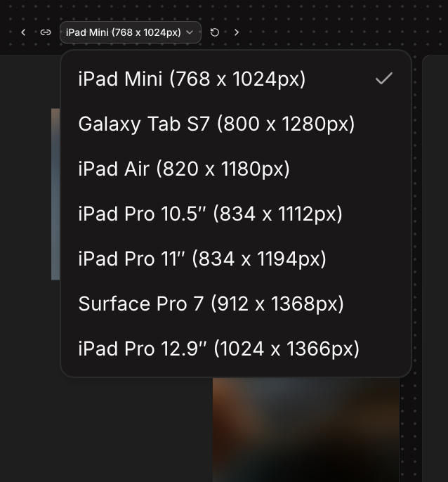448x482 pixels.
Task: Click the back arrow icon
Action: point(23,32)
